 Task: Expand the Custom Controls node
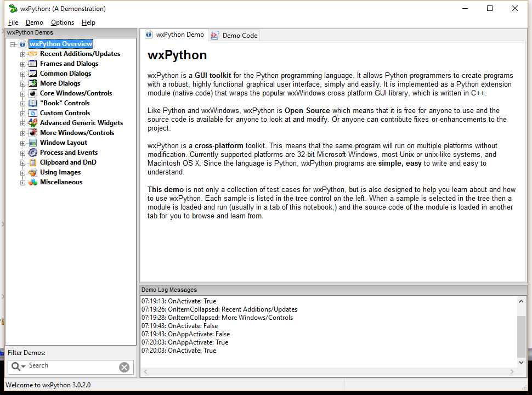[22, 114]
